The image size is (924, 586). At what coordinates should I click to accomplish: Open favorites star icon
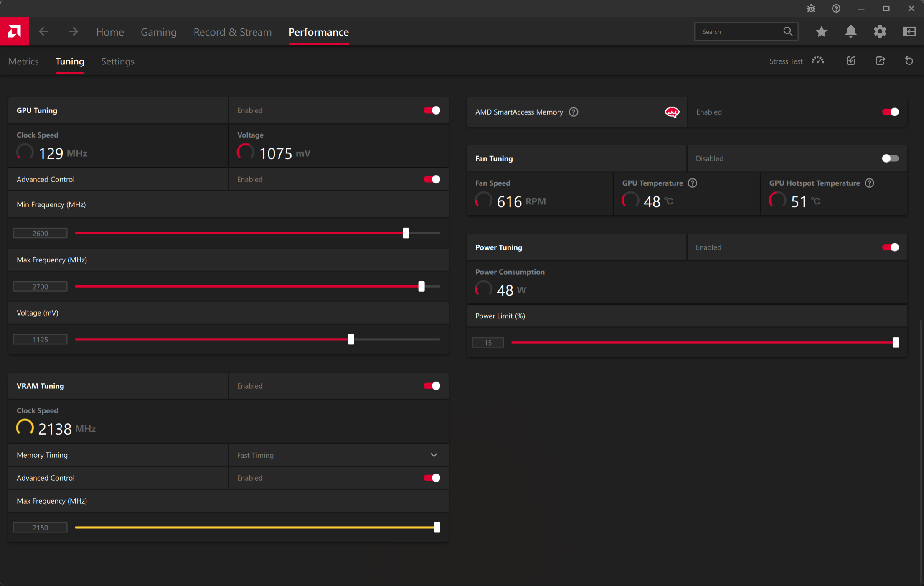pyautogui.click(x=821, y=31)
